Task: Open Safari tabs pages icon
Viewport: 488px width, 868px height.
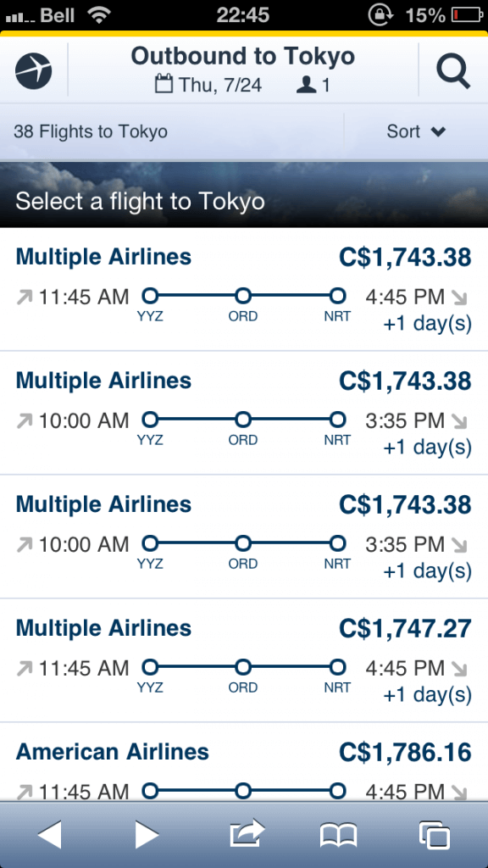Action: 435,835
